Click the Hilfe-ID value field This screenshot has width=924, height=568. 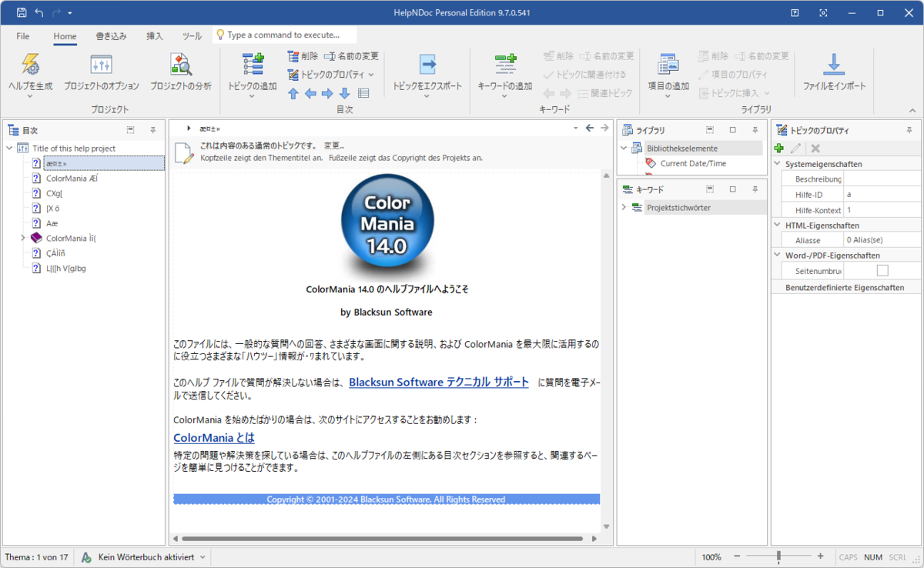tap(882, 195)
